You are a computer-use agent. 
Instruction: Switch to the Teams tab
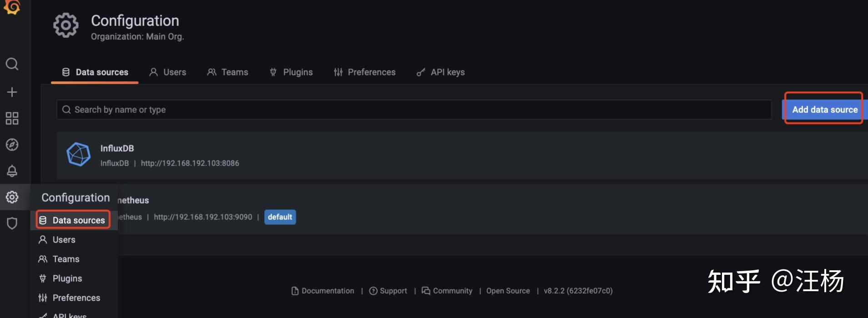coord(227,72)
